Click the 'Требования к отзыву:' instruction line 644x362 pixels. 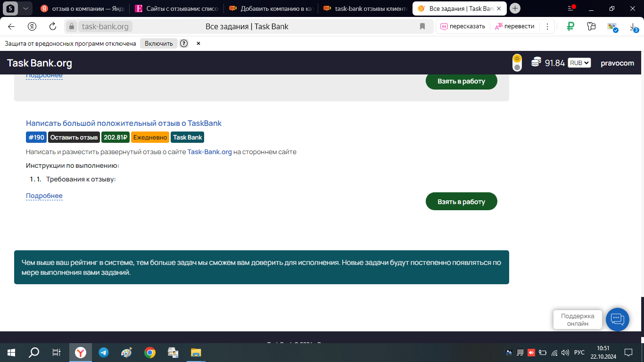click(81, 179)
